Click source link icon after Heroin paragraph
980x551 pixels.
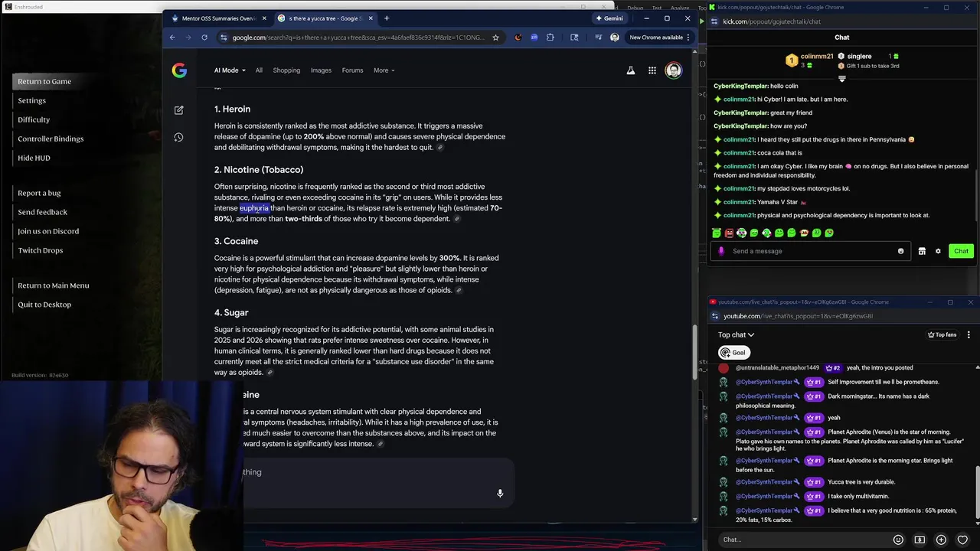pos(439,148)
